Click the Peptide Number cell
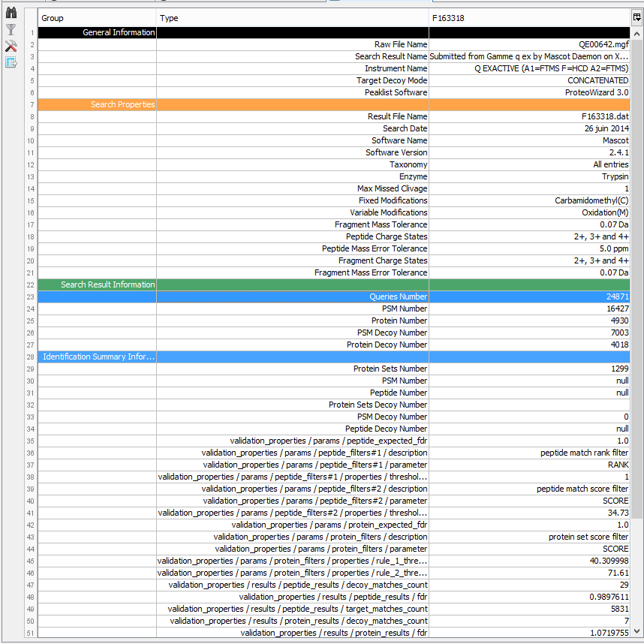Viewport: 644px width, 644px height. pyautogui.click(x=293, y=393)
